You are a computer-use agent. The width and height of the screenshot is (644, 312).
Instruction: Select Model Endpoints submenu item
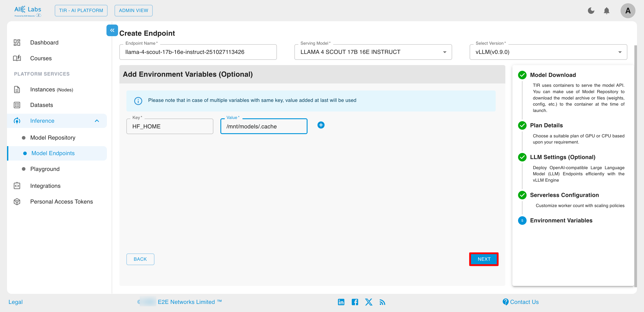[57, 153]
